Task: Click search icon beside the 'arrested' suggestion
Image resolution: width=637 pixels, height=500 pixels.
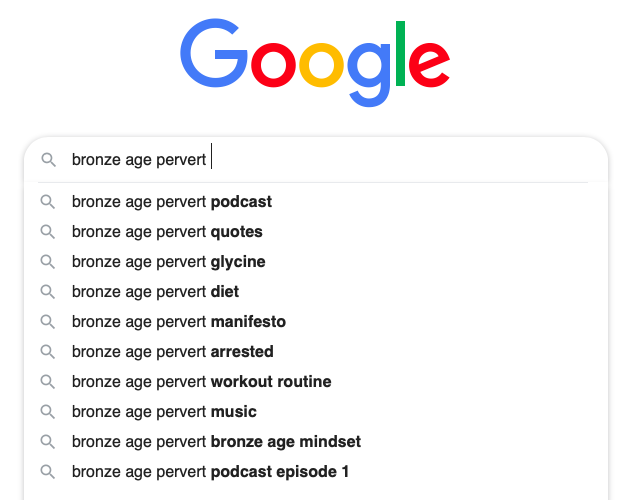Action: (47, 352)
